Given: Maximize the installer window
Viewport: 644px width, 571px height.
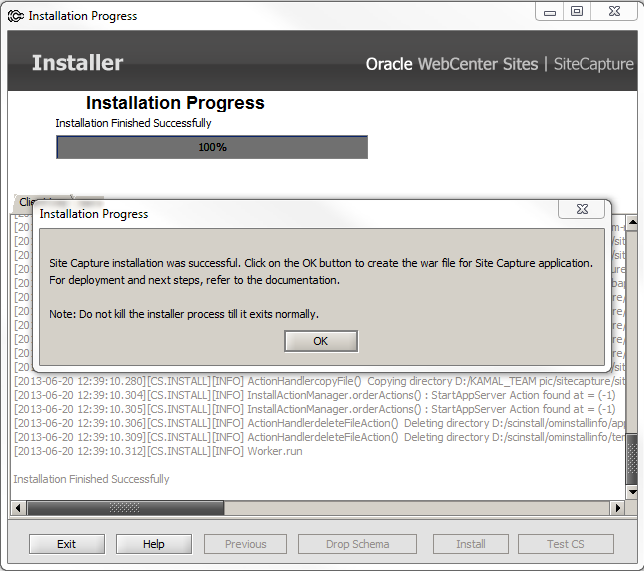Looking at the screenshot, I should pyautogui.click(x=577, y=12).
